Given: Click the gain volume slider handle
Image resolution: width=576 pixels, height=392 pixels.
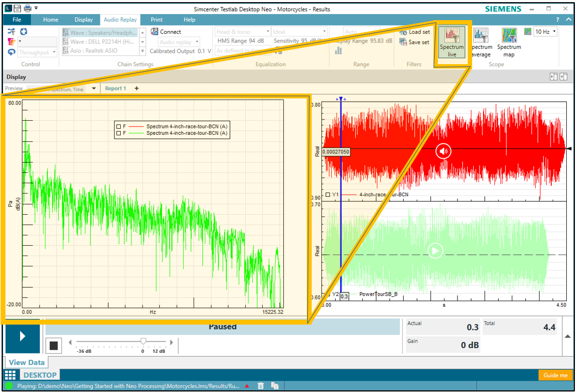Looking at the screenshot, I should point(143,341).
